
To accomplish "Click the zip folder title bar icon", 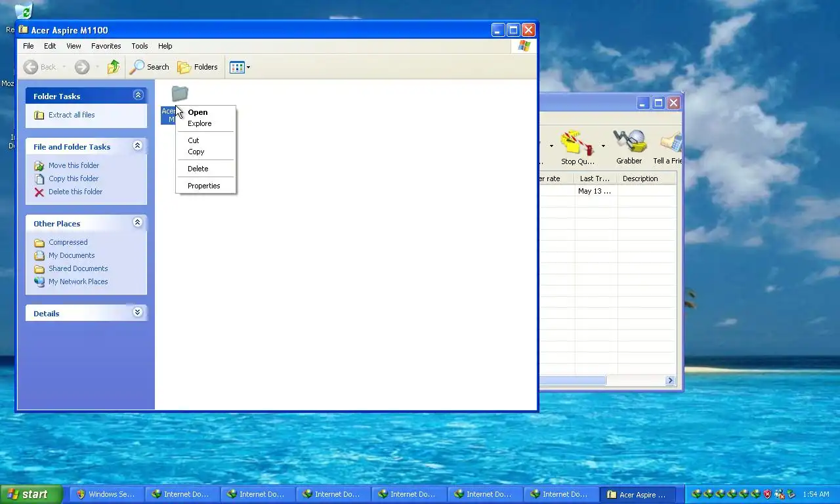I will [24, 30].
